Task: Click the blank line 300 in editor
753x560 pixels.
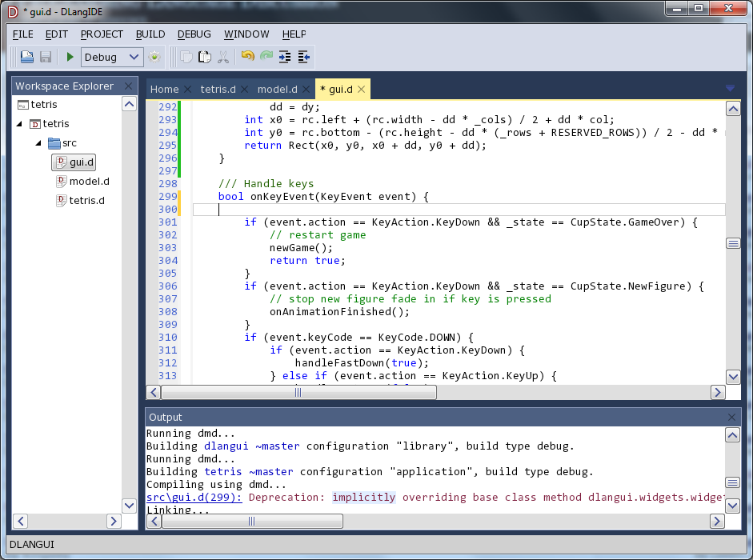Action: coord(400,210)
